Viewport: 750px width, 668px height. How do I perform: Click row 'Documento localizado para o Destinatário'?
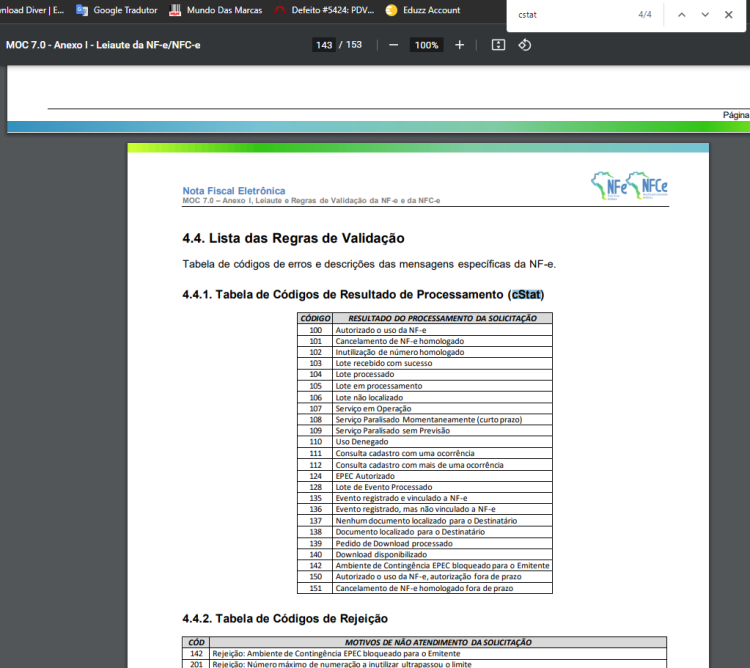[425, 532]
